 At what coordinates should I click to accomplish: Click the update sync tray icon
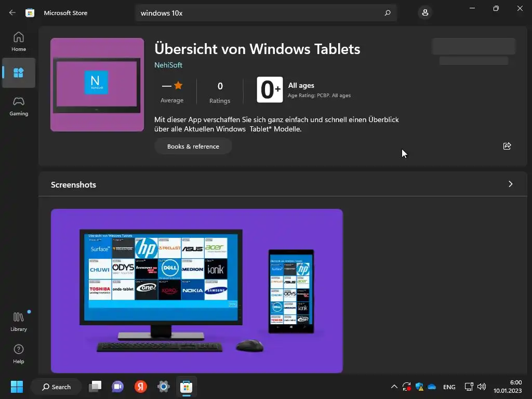[406, 387]
